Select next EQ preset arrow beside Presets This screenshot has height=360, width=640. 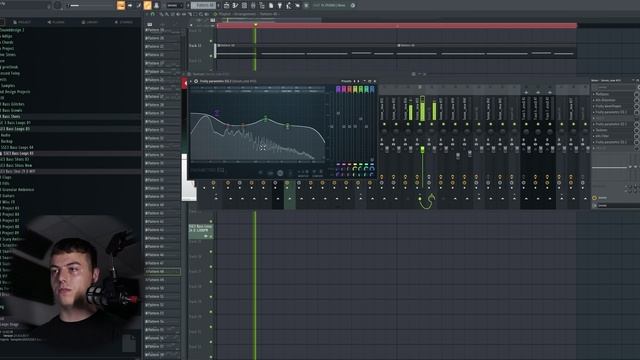pyautogui.click(x=358, y=81)
